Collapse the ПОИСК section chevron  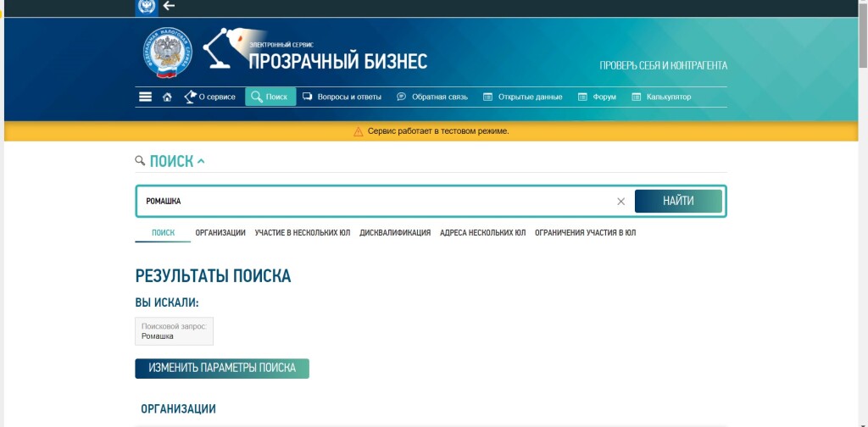[x=201, y=161]
